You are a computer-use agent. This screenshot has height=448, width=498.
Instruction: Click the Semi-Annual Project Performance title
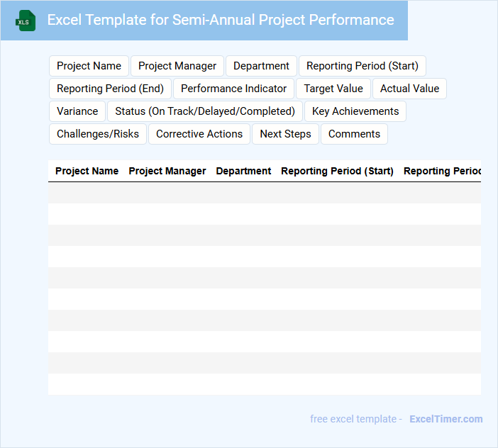[221, 20]
